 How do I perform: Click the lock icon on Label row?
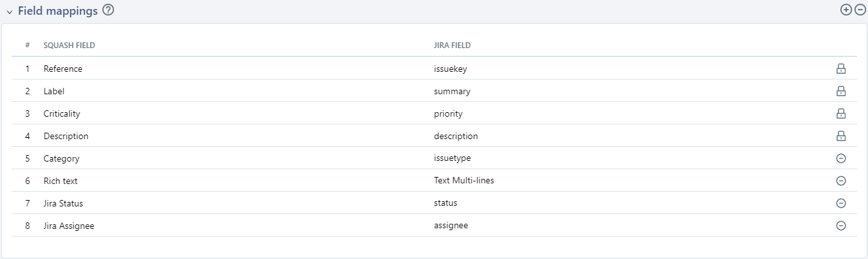pos(841,91)
